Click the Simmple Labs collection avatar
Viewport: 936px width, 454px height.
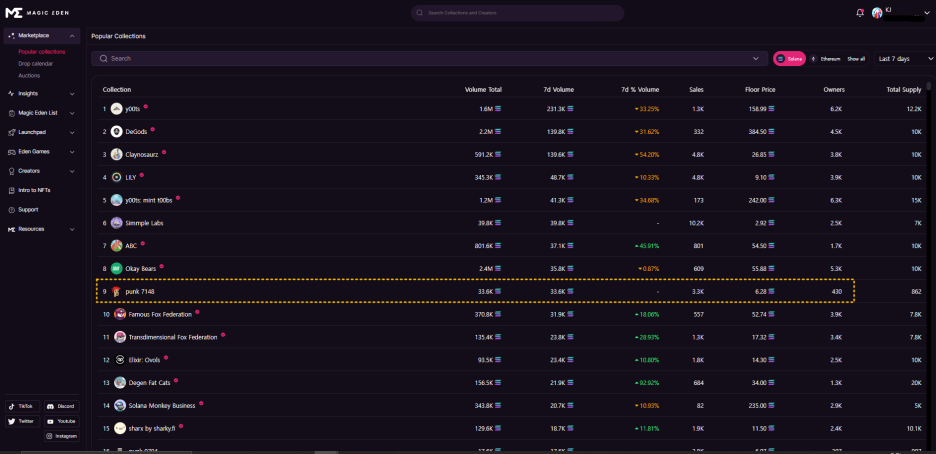(x=116, y=223)
